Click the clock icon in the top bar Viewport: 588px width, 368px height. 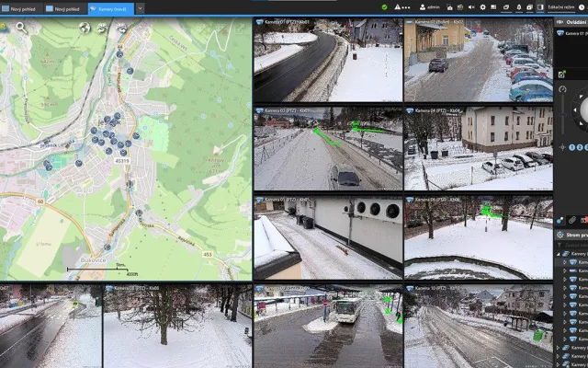[582, 7]
